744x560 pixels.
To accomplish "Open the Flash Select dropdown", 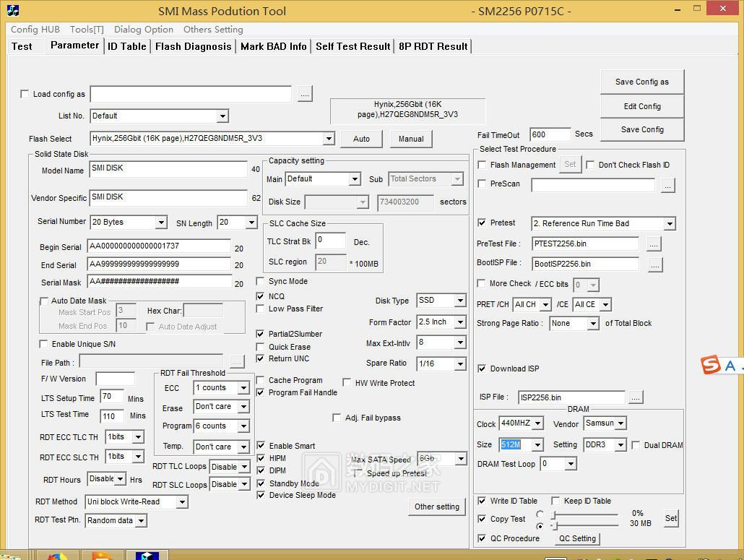I will pos(329,139).
